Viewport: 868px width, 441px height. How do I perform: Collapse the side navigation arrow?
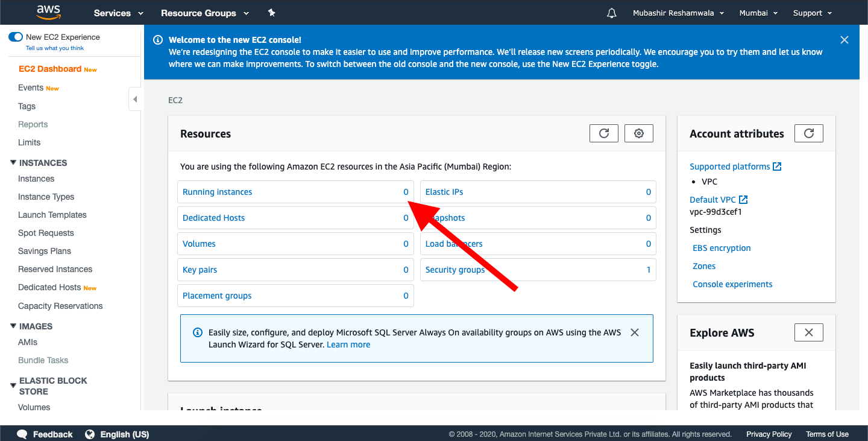click(x=135, y=99)
